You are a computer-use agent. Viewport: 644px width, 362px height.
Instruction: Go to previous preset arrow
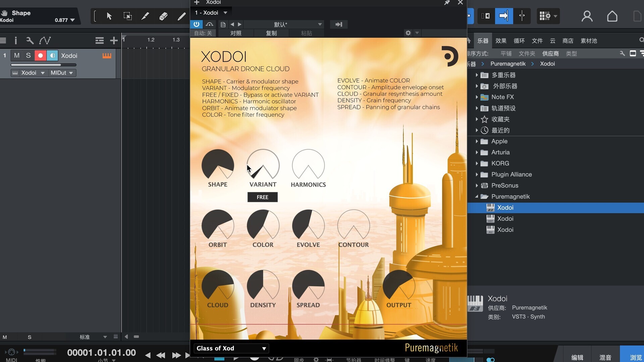pyautogui.click(x=232, y=24)
